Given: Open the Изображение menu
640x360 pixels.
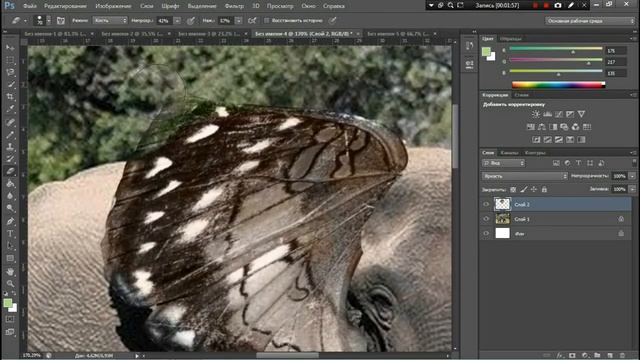Looking at the screenshot, I should (113, 6).
